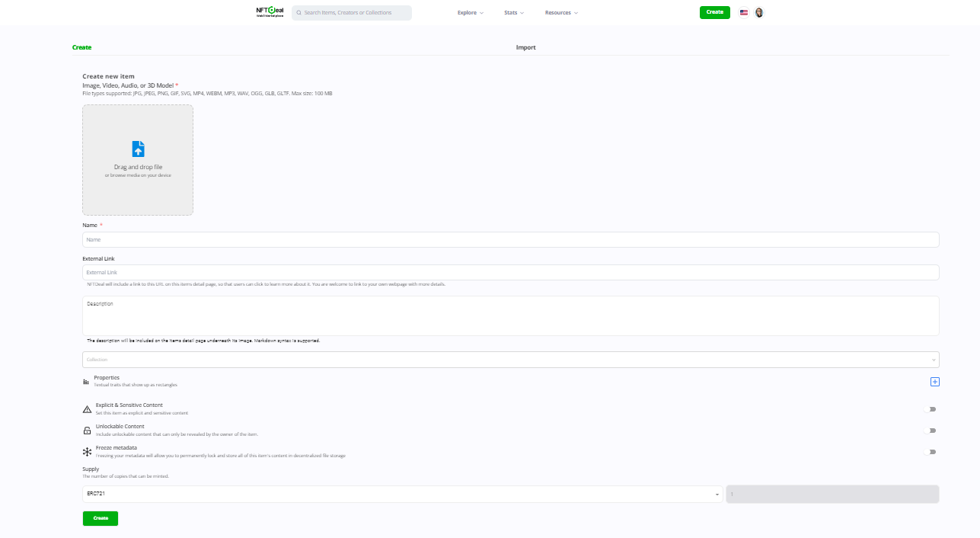Click the green Create button in header
This screenshot has width=980, height=538.
tap(714, 12)
